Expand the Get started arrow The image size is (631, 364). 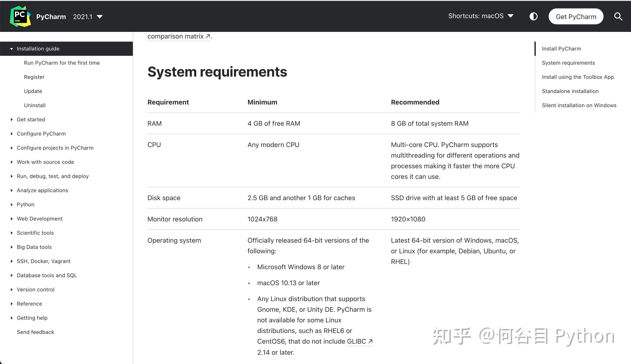12,120
